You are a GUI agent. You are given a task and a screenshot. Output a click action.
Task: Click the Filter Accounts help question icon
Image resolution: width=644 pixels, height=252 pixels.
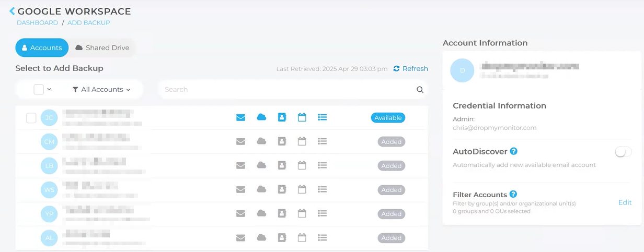point(513,194)
